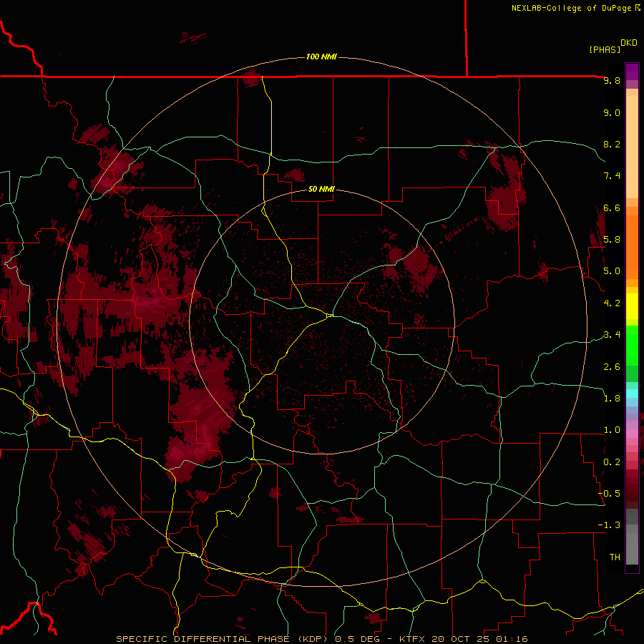Click the 7.4 color scale value
644x644 pixels.
tap(612, 176)
